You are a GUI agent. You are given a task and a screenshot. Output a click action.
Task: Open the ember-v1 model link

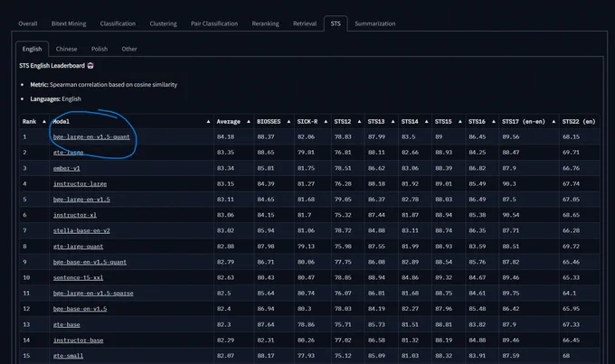[66, 168]
